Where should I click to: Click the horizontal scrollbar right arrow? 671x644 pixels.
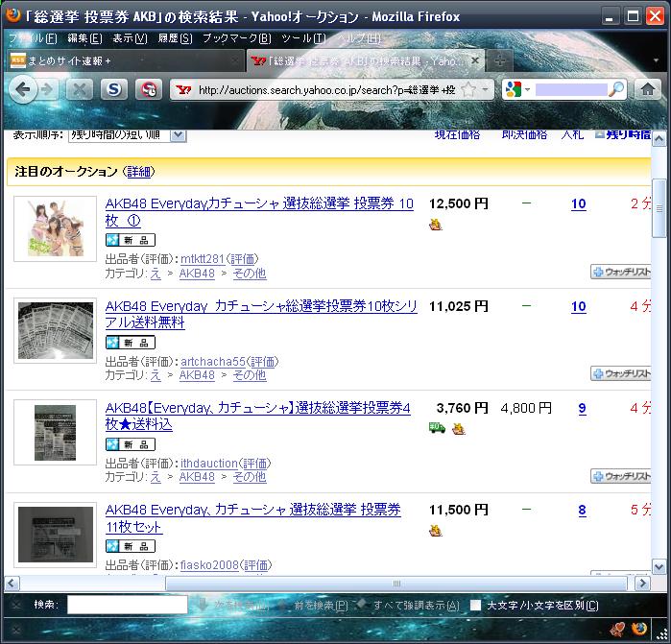[x=643, y=583]
